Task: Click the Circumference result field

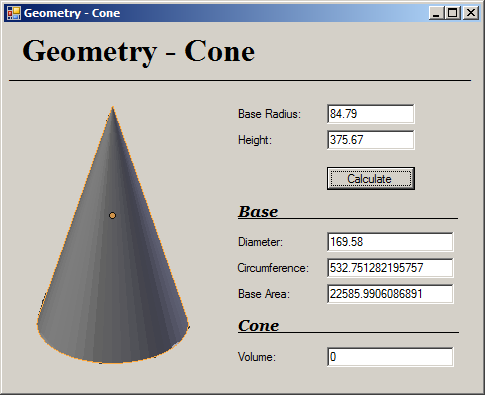Action: pyautogui.click(x=390, y=268)
